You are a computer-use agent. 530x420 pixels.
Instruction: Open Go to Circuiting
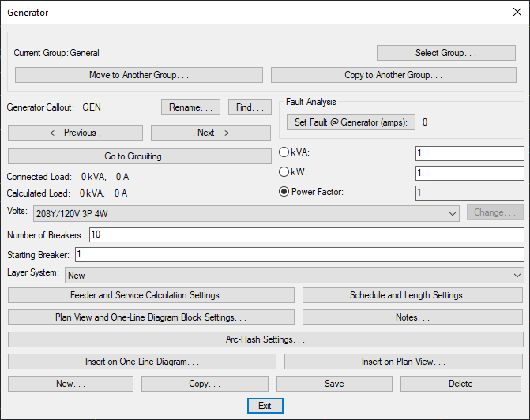coord(139,156)
